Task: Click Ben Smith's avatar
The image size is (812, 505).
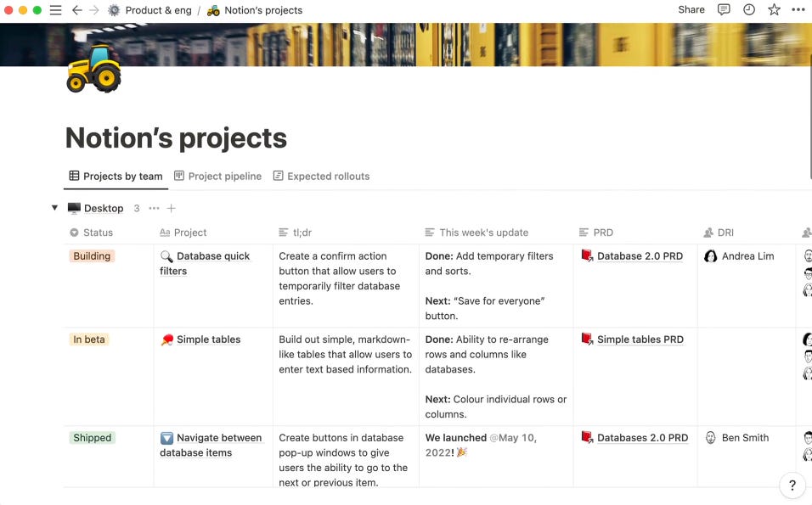Action: (710, 437)
